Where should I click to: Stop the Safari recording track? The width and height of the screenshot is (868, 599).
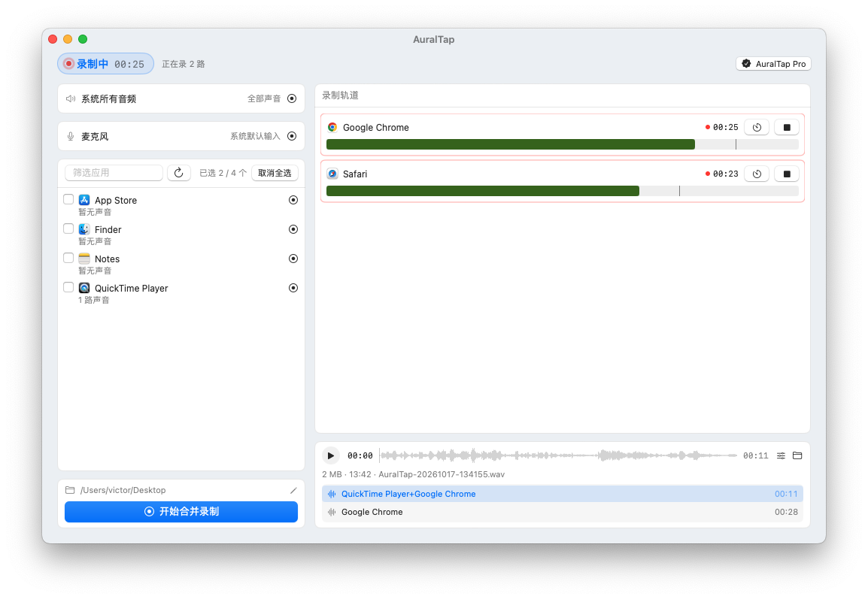(x=787, y=174)
